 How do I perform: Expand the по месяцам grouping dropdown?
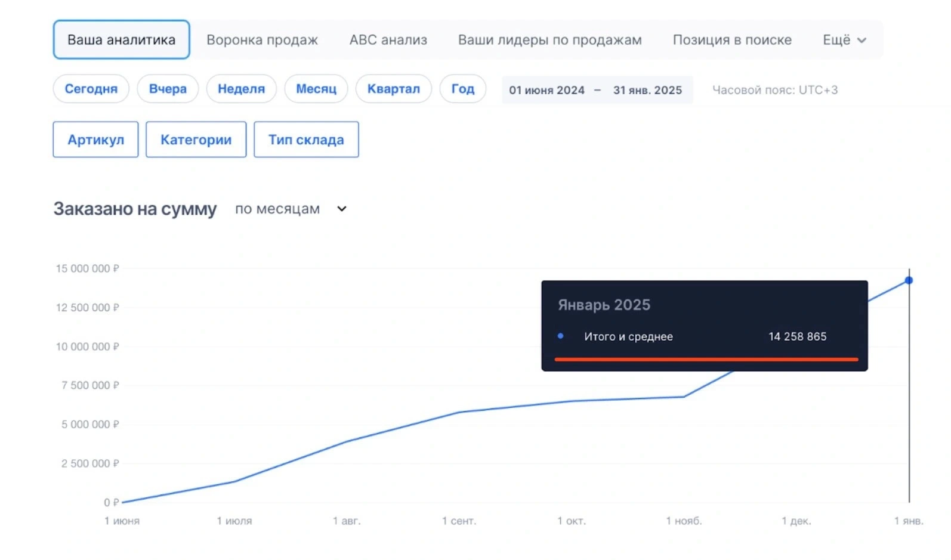point(290,209)
